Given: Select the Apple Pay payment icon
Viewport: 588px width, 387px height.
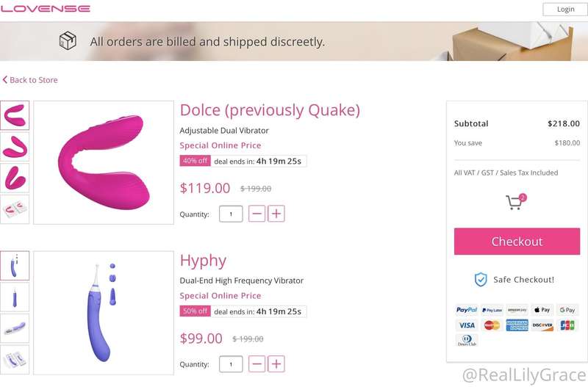Looking at the screenshot, I should coord(542,310).
